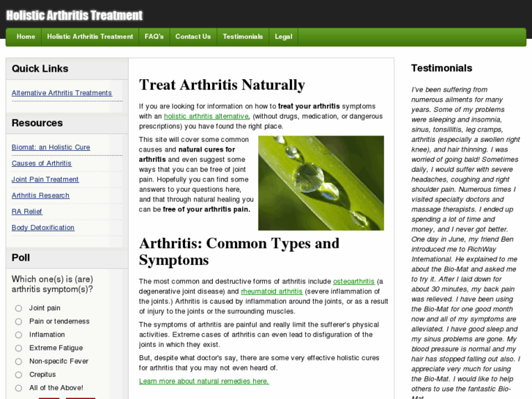The height and width of the screenshot is (399, 532).
Task: Click the Treat Arthritis Naturally heading
Action: pos(222,85)
